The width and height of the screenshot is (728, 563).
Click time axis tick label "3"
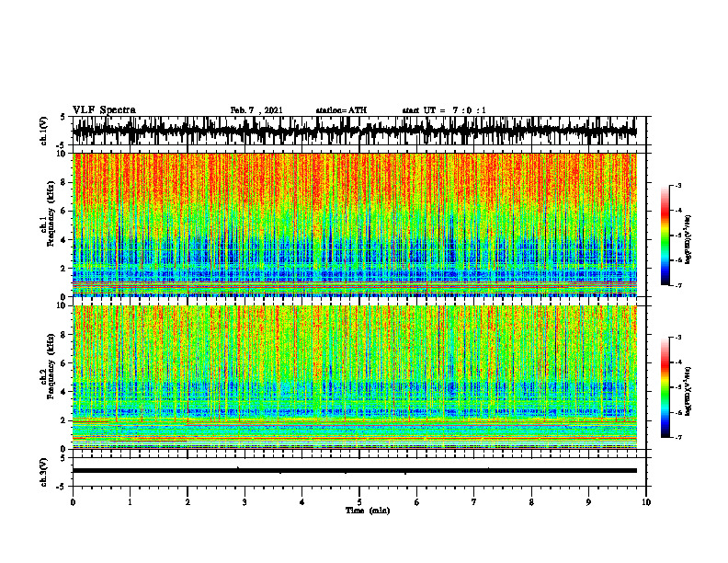(245, 502)
